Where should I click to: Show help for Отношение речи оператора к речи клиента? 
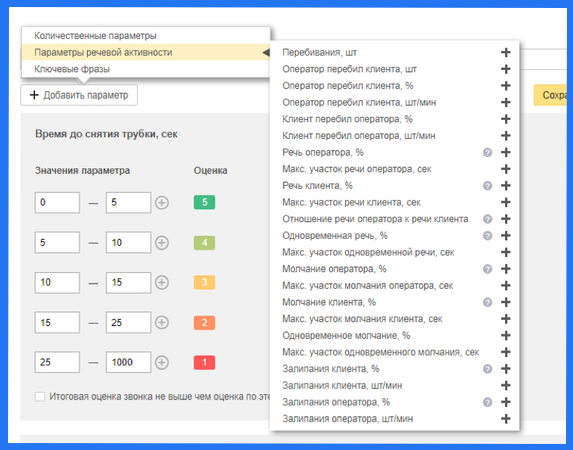[487, 219]
